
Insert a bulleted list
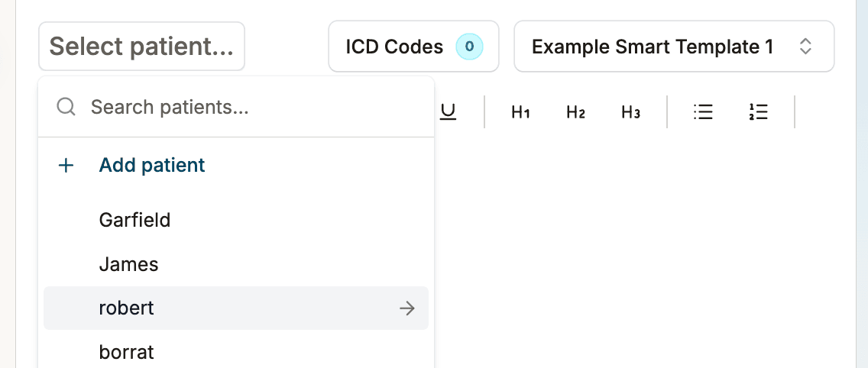point(703,112)
